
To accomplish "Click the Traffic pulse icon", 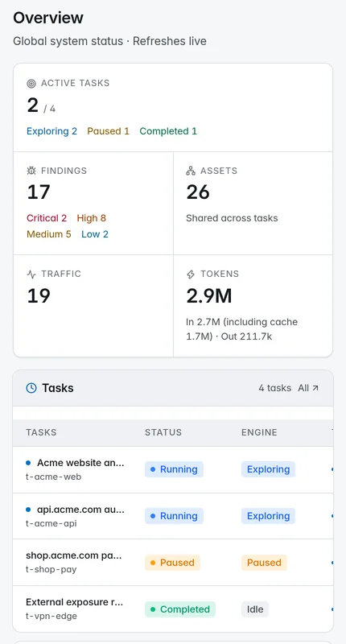I will (31, 275).
